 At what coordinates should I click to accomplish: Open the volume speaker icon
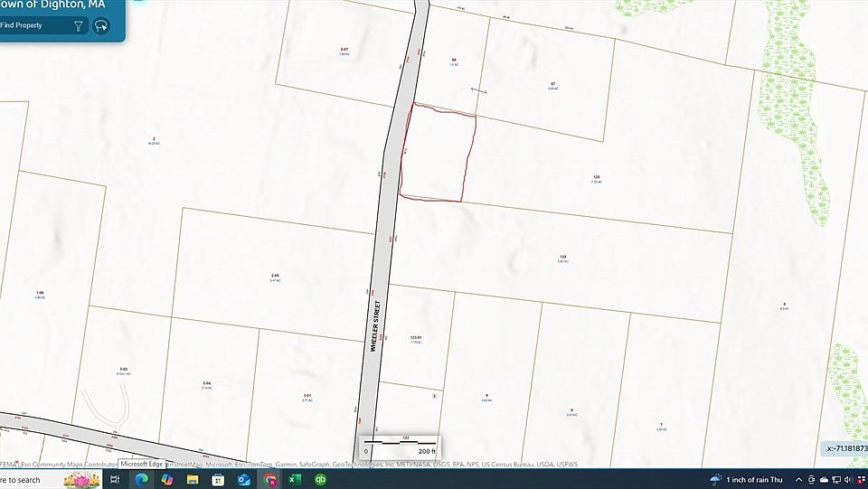coord(848,480)
